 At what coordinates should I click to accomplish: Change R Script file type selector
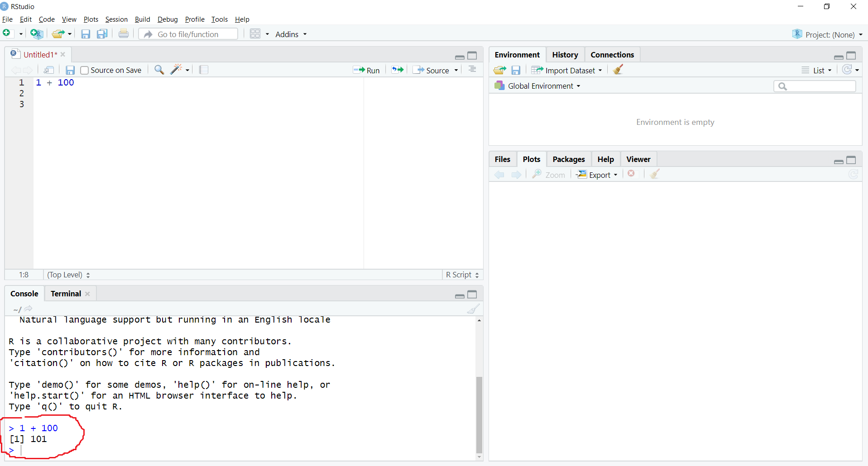(x=462, y=275)
